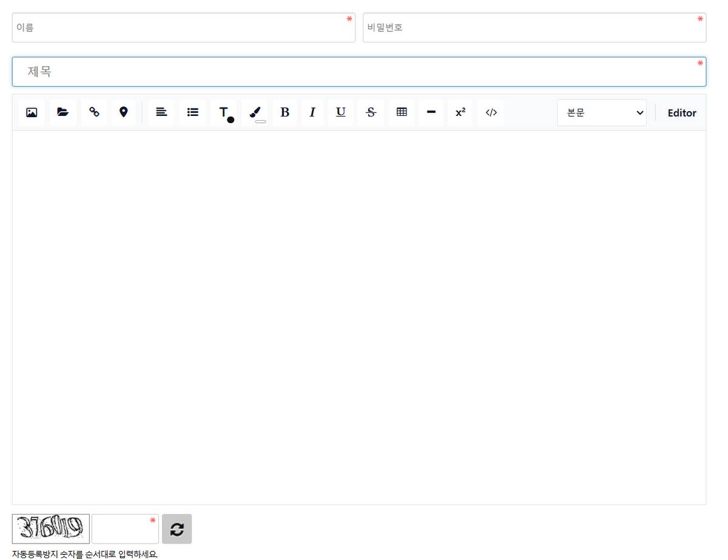
Task: Refresh the captcha image
Action: [x=177, y=529]
